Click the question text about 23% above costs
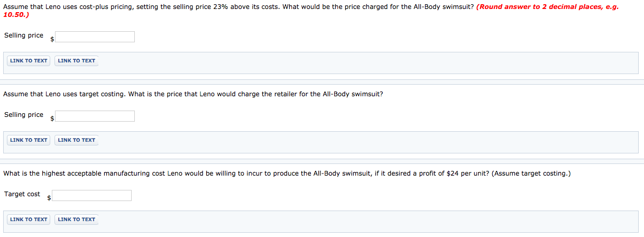Image resolution: width=644 pixels, height=237 pixels. click(238, 7)
